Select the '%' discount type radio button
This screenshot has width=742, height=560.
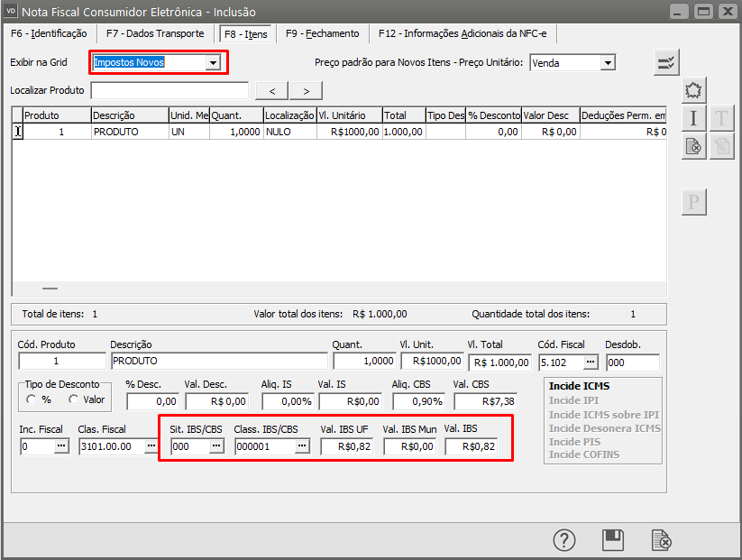click(32, 399)
